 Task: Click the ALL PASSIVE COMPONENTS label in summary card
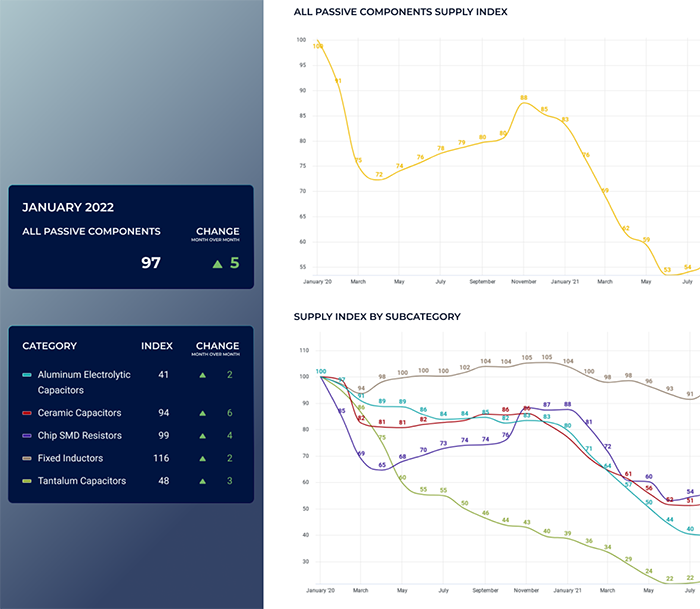[x=91, y=231]
